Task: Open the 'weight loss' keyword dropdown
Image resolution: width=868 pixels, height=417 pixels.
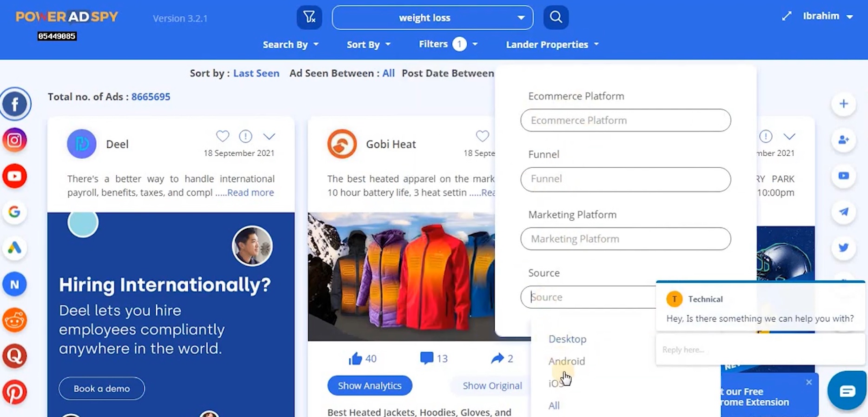Action: (432, 18)
